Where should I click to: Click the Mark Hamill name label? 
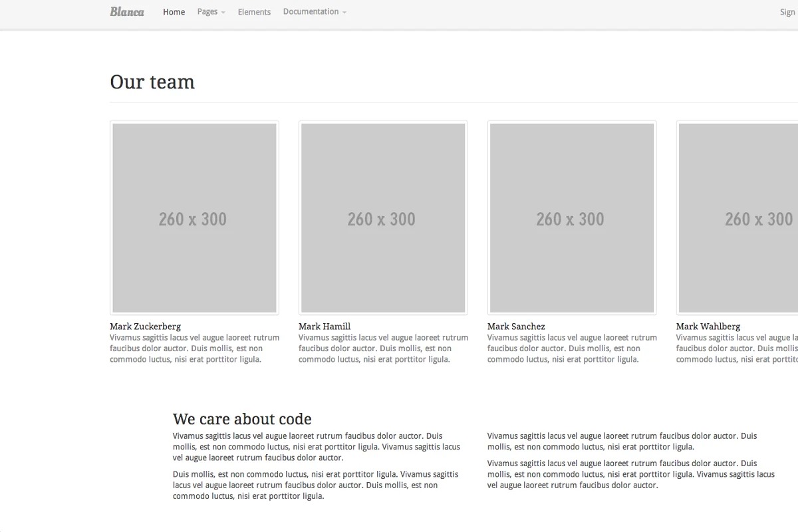(x=325, y=327)
